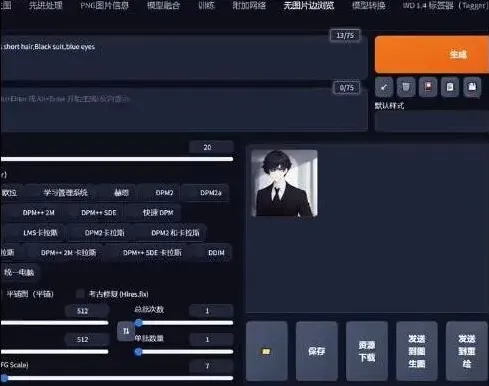489x386 pixels.
Task: Click the 单批数量 slider handle
Action: [x=138, y=352]
